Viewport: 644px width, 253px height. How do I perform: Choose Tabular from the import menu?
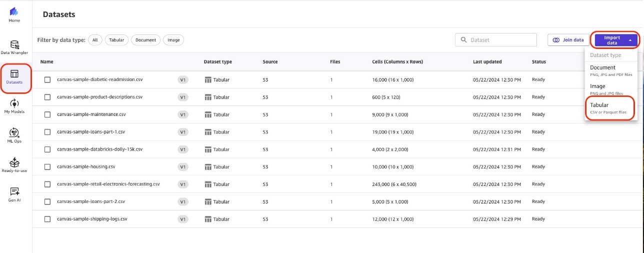611,108
